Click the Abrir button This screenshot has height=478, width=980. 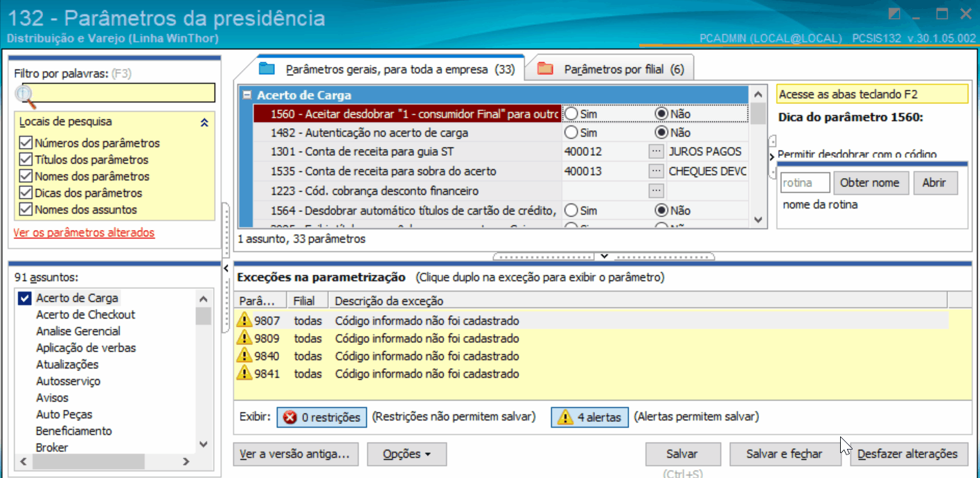(934, 183)
